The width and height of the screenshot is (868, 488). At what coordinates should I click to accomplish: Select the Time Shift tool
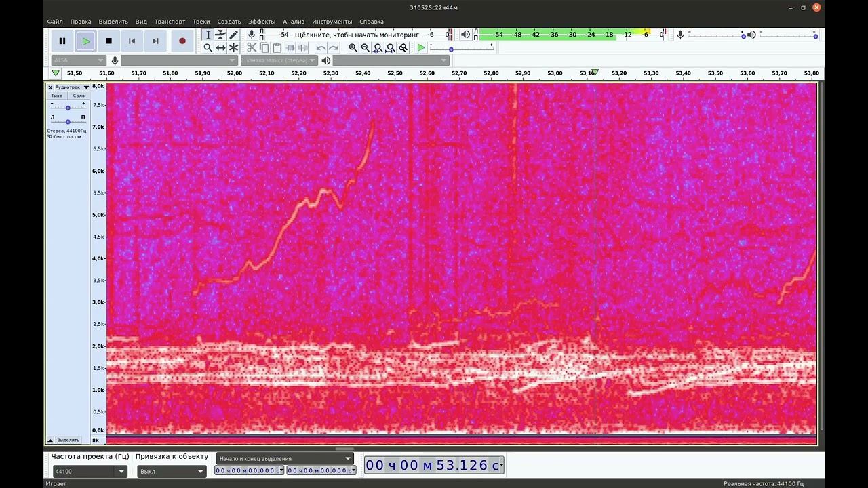pyautogui.click(x=220, y=47)
